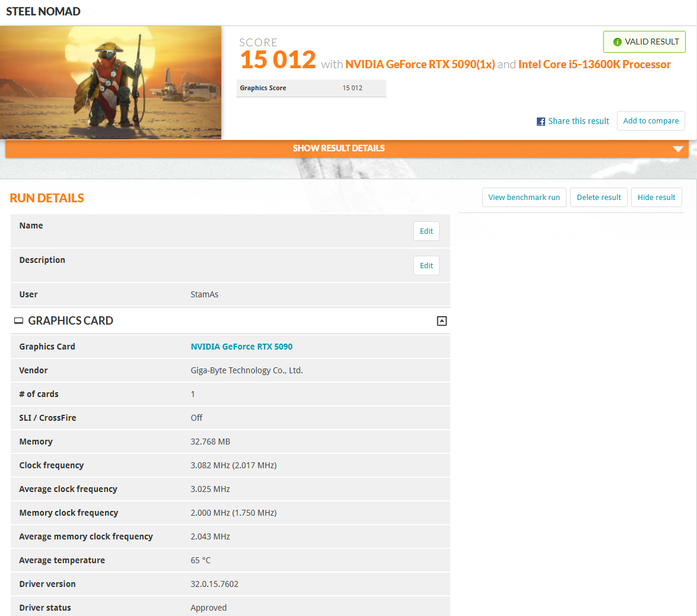Select SLI / CrossFire value Off
This screenshot has height=616, width=697.
pos(196,418)
